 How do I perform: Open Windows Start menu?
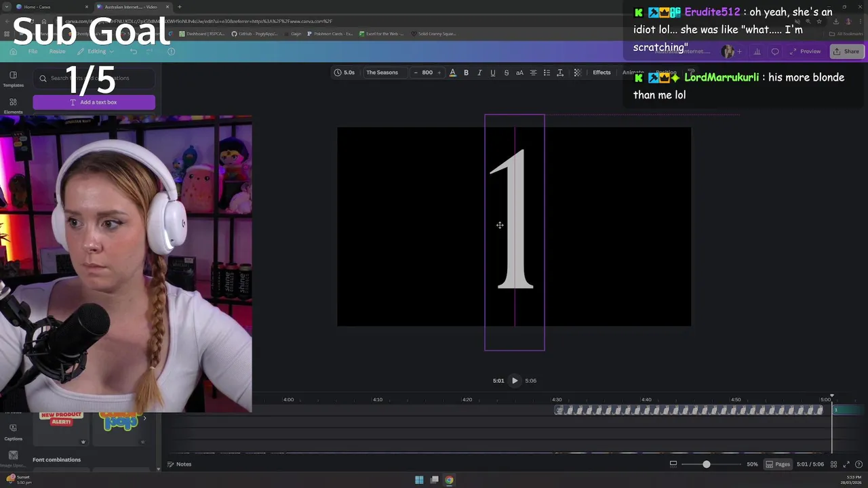(419, 480)
